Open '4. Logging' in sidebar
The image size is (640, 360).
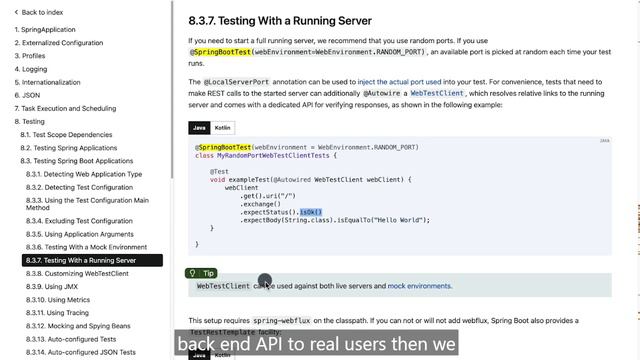[x=31, y=69]
